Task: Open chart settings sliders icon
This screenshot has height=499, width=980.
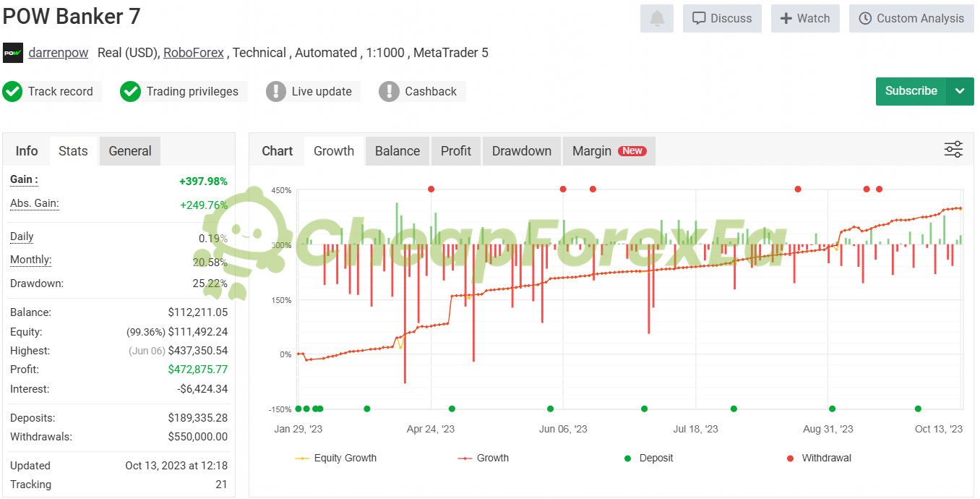Action: (953, 150)
